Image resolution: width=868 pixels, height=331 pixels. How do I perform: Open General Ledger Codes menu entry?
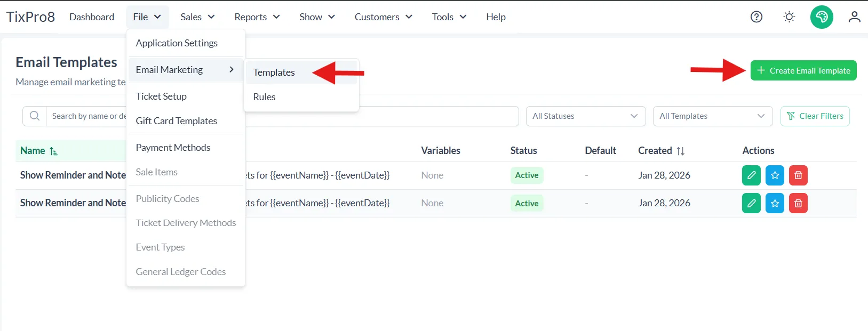point(186,272)
